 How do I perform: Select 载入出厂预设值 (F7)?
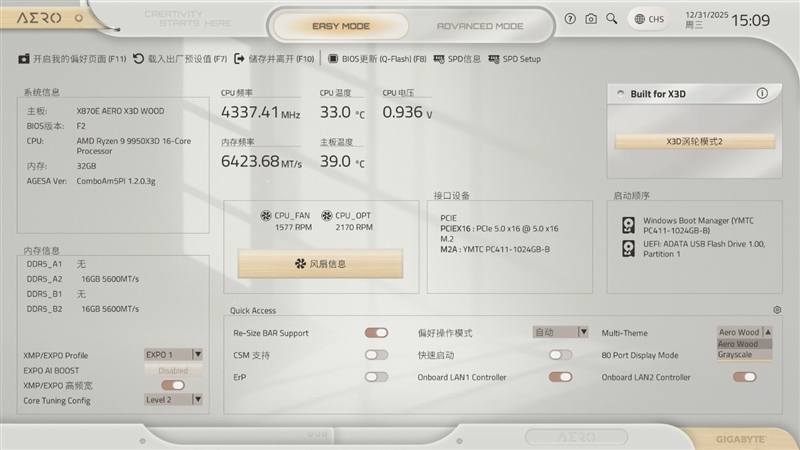(x=180, y=59)
